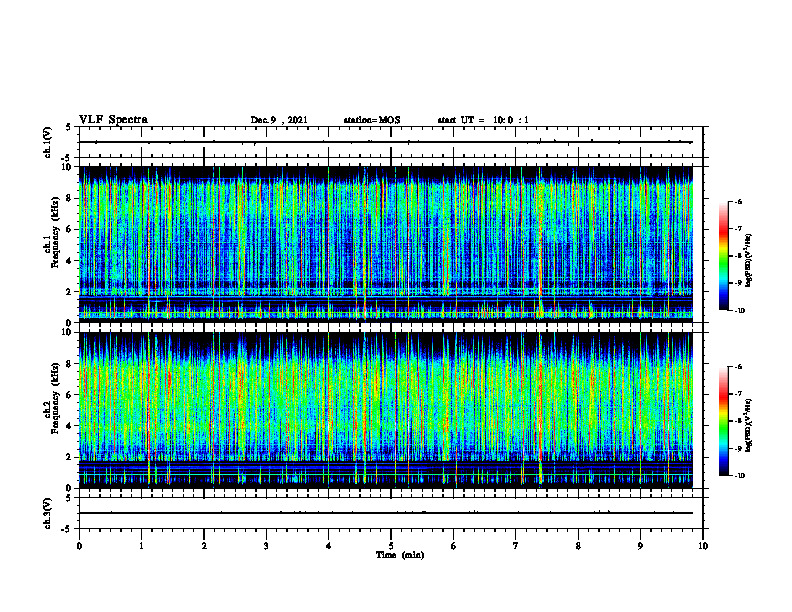Click the ch.2 spectrogram plot area
The width and height of the screenshot is (792, 612).
click(x=385, y=410)
